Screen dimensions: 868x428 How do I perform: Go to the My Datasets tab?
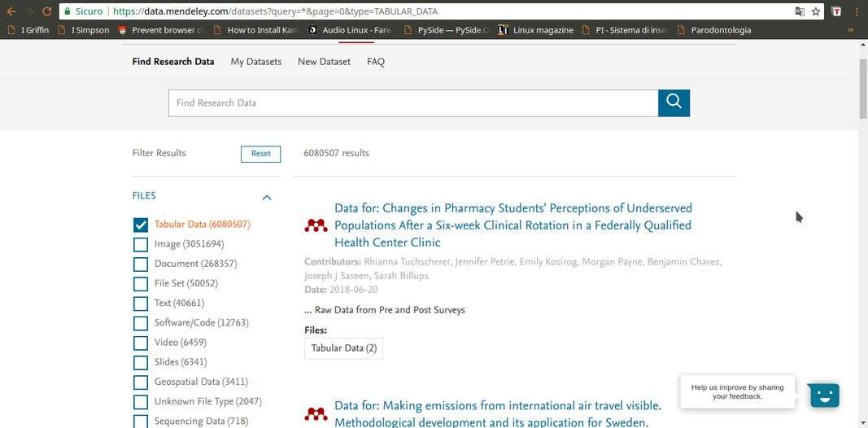255,62
